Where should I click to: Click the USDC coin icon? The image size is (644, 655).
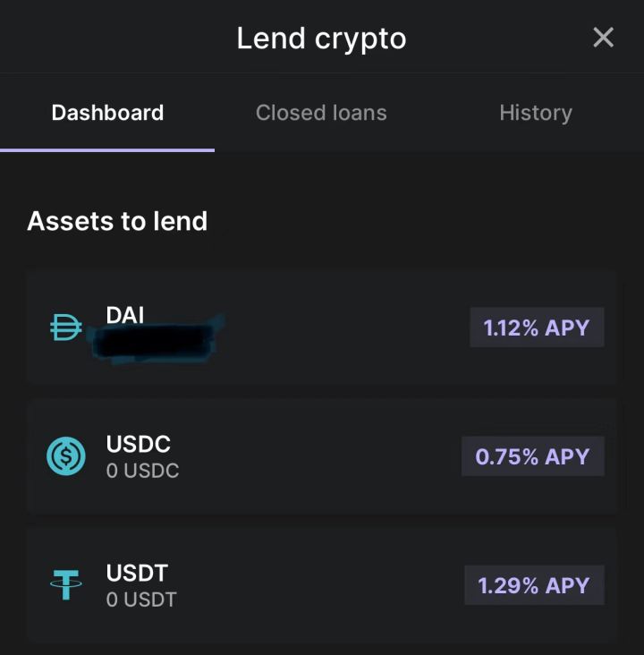pos(65,456)
